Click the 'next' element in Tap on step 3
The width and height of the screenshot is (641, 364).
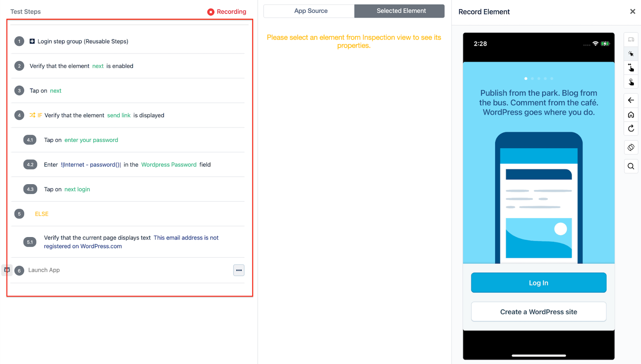56,91
